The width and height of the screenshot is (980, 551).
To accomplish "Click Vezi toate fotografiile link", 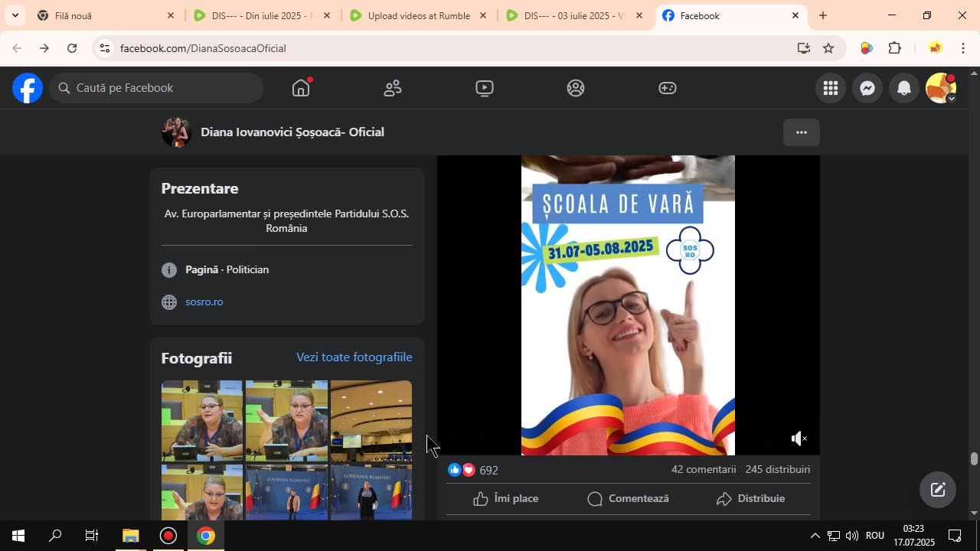I will click(354, 357).
